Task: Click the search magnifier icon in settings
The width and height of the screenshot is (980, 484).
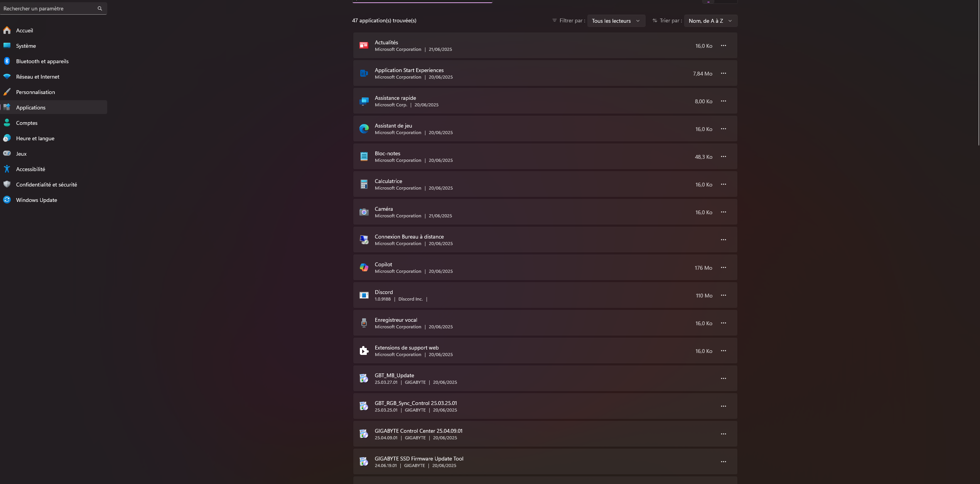Action: coord(100,8)
